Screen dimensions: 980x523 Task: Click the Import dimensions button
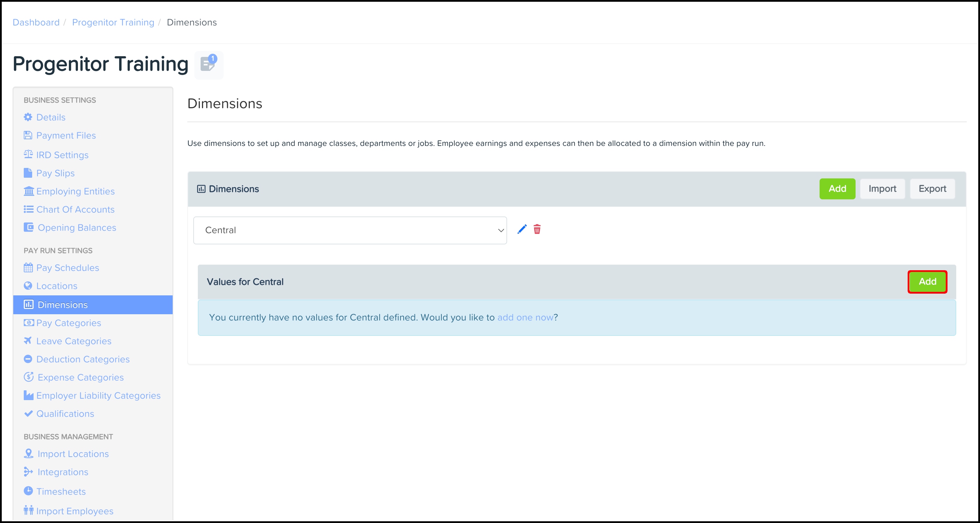pos(882,189)
